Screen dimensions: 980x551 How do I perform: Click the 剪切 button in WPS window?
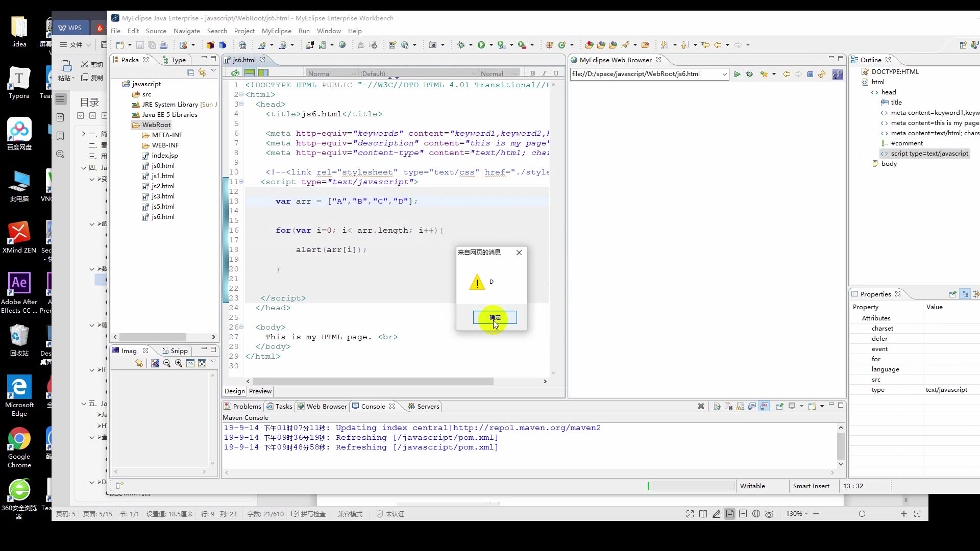point(92,65)
